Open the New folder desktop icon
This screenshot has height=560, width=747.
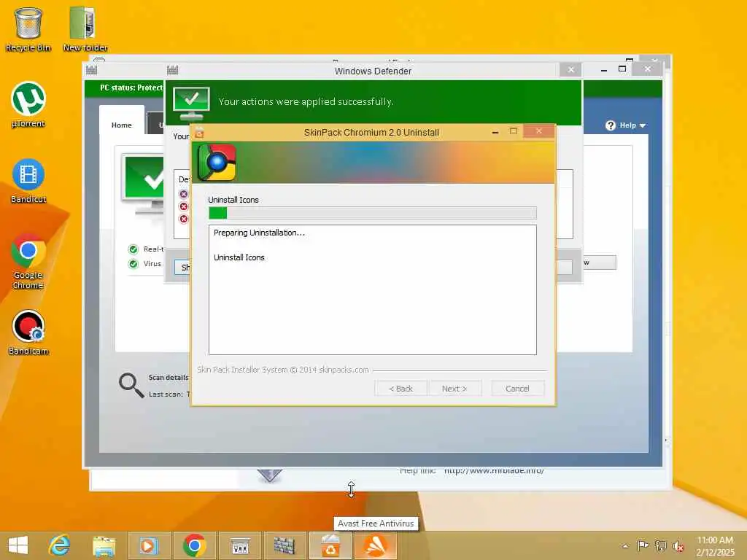pos(85,28)
